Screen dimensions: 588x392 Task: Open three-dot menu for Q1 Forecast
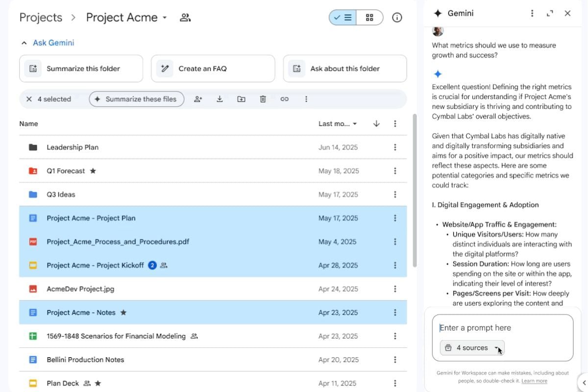pyautogui.click(x=395, y=171)
